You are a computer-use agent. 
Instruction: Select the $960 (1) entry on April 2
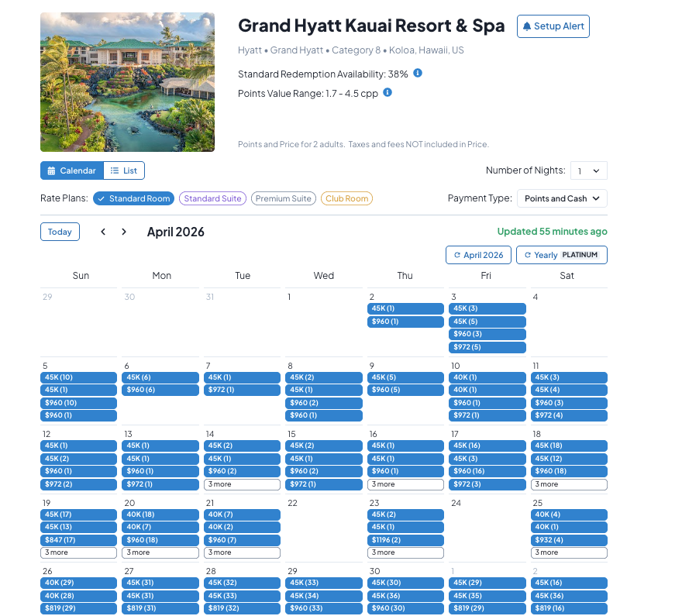[405, 322]
